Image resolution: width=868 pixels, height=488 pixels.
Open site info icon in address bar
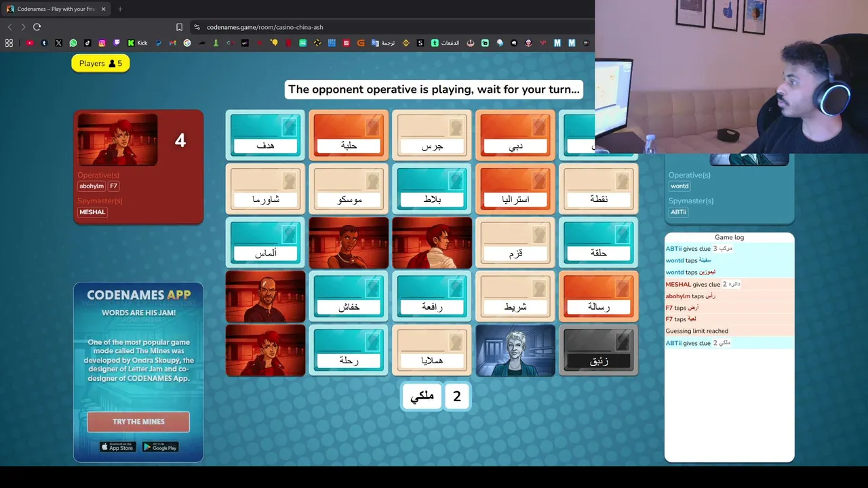click(x=197, y=27)
